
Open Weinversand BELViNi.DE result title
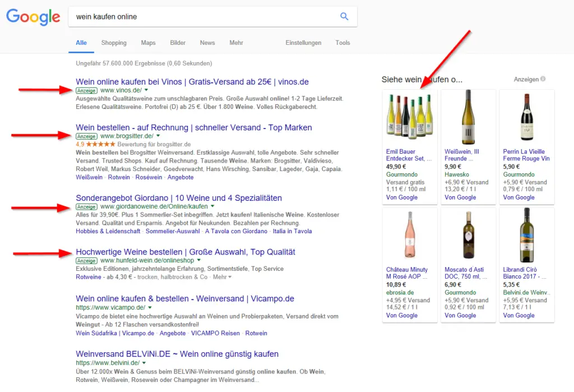[177, 354]
